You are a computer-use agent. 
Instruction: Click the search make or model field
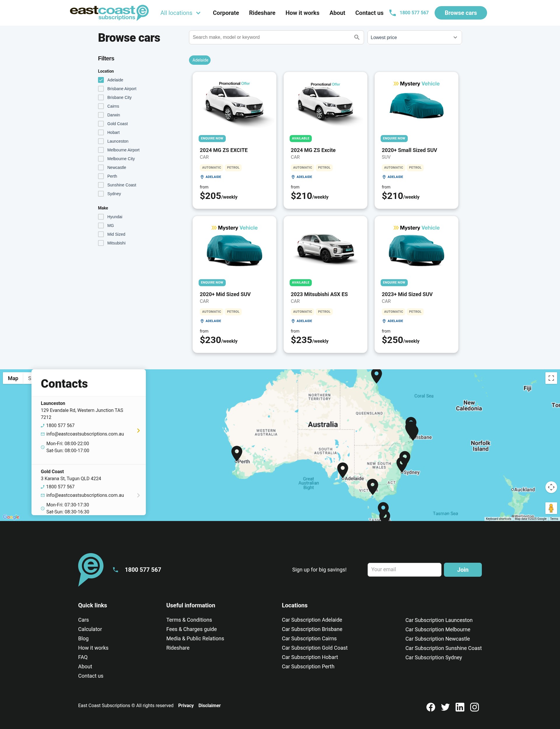pyautogui.click(x=276, y=37)
